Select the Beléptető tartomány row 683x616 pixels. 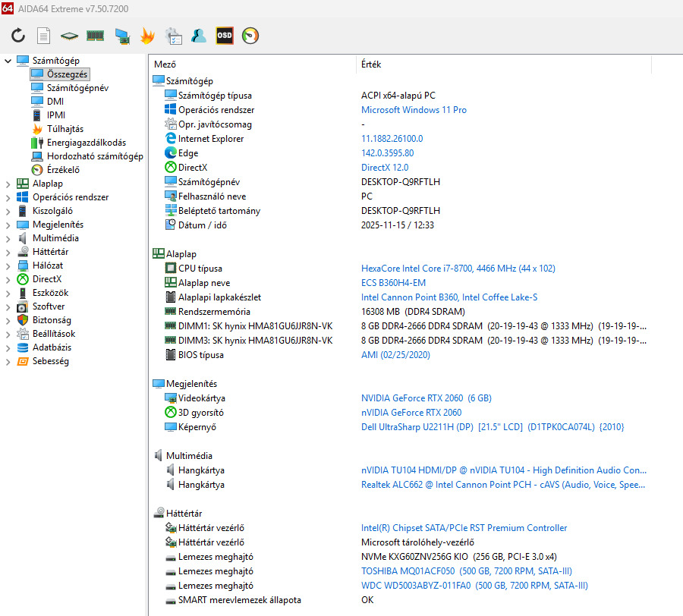[x=401, y=211]
